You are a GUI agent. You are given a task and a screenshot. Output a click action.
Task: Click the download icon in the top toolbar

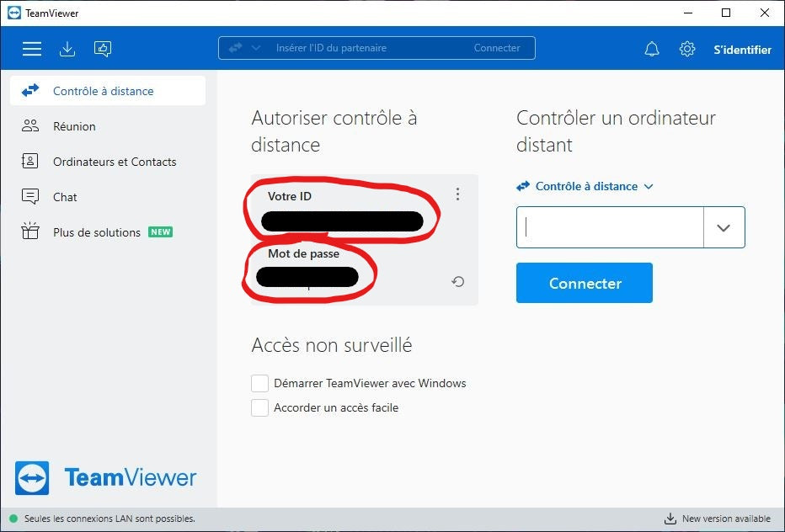click(67, 49)
